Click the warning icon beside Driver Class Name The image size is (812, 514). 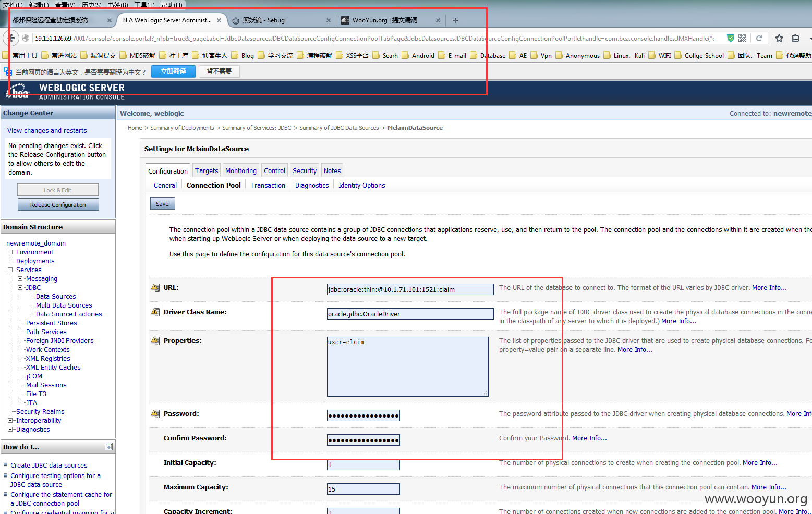point(155,312)
